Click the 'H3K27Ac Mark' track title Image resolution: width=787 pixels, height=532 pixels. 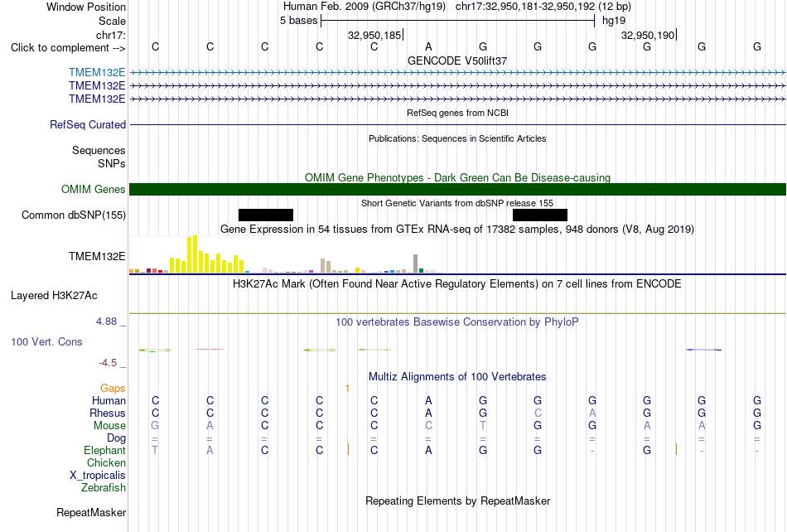(x=457, y=284)
